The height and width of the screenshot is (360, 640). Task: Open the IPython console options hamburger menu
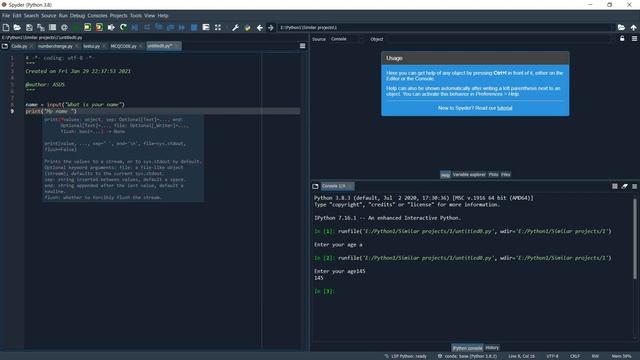[x=634, y=186]
